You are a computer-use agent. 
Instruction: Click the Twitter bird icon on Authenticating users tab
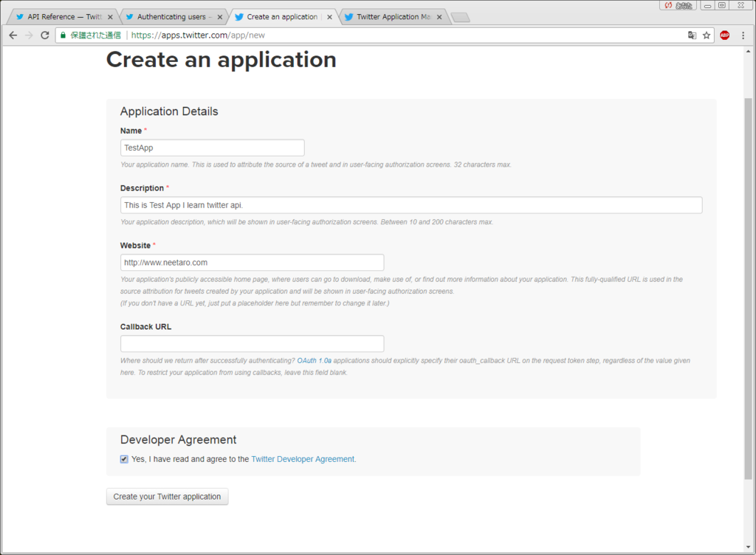(x=130, y=17)
